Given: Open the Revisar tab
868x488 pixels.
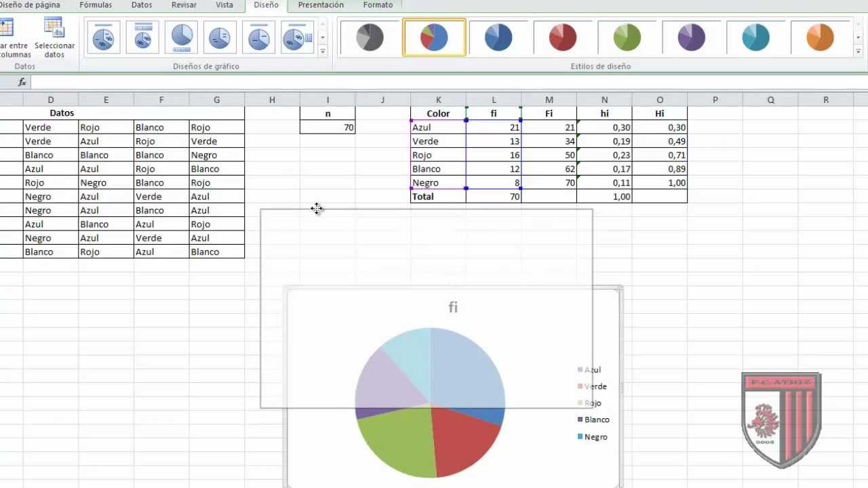Looking at the screenshot, I should click(x=184, y=5).
